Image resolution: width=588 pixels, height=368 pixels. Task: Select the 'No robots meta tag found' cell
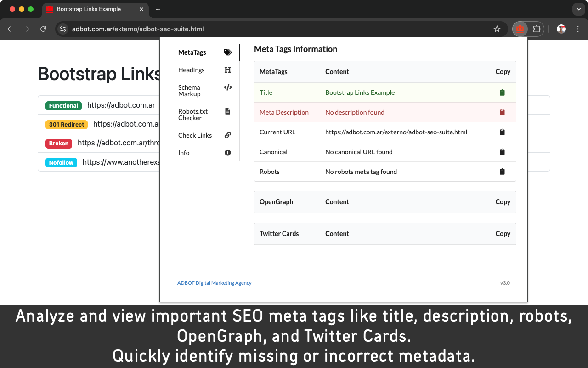coord(405,172)
